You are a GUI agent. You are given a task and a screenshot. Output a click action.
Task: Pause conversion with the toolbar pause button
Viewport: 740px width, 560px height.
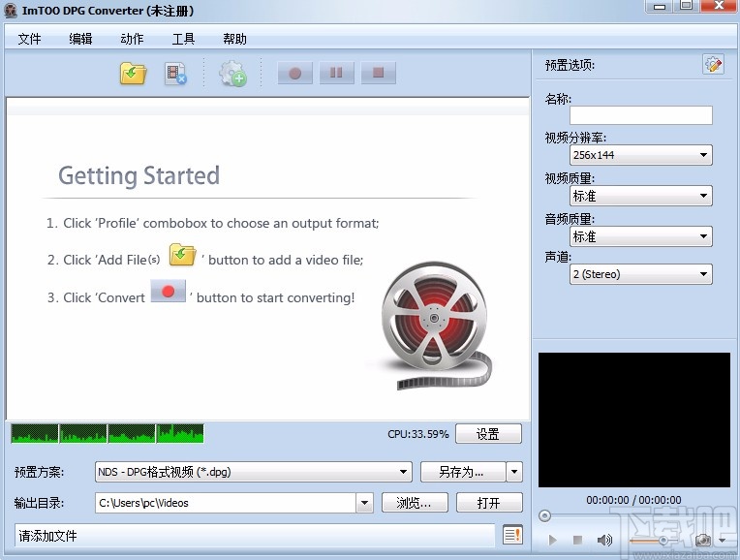coord(336,74)
